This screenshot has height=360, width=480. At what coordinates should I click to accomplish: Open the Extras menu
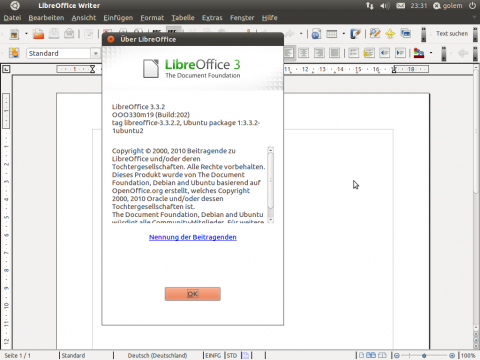point(212,18)
